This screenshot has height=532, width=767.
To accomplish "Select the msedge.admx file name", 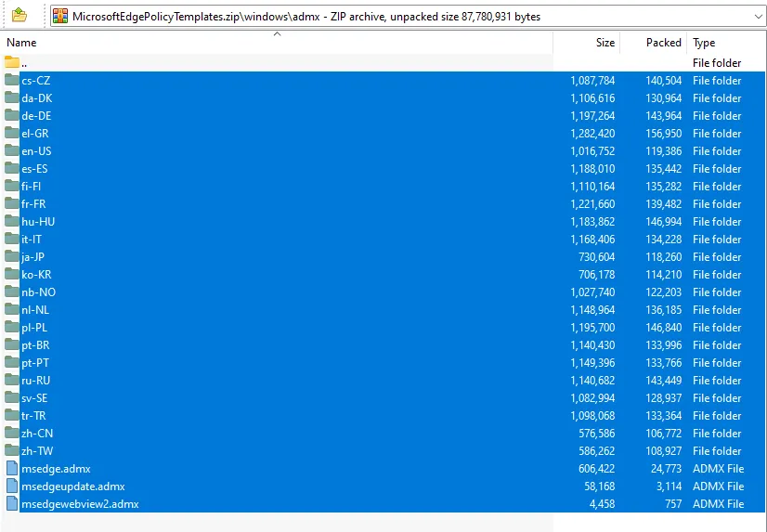I will point(57,469).
